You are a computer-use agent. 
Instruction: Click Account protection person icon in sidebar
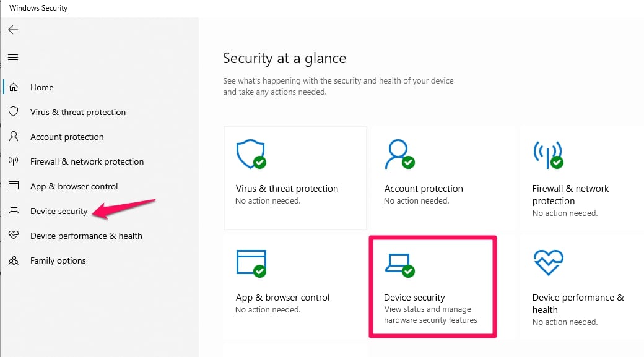tap(14, 136)
